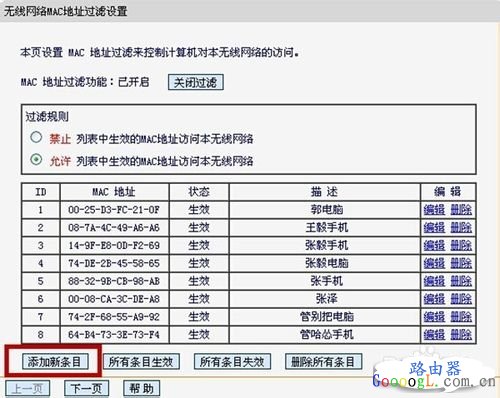The height and width of the screenshot is (398, 500).
Task: Click the 管别把电脑 description cell
Action: [325, 317]
